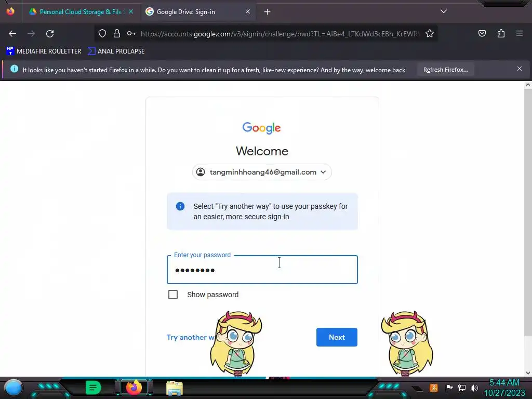Bookmark this page with the star icon
This screenshot has height=399, width=532.
click(430, 34)
